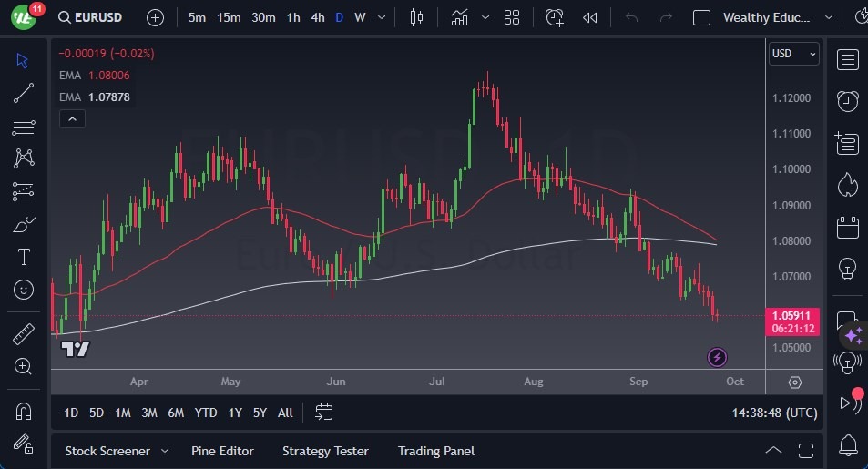
Task: Choose the Brush drawing tool
Action: click(24, 224)
